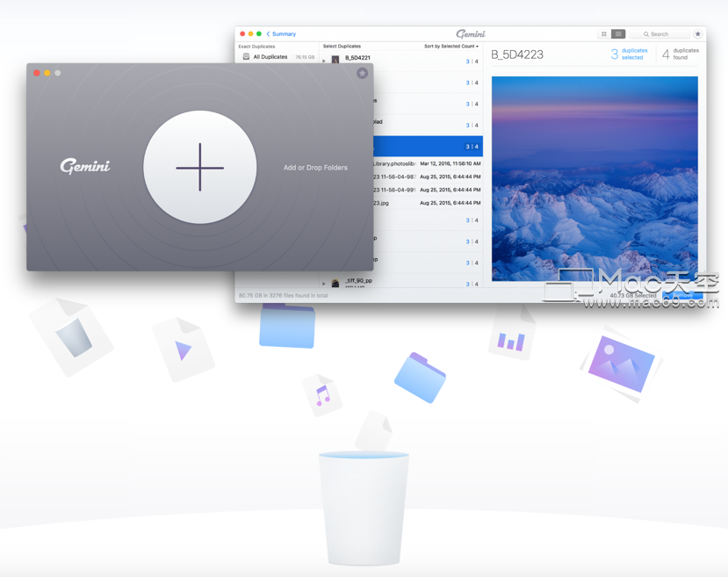Click the 3|4 count on the B_5D4221 row
This screenshot has width=728, height=577.
click(x=472, y=61)
